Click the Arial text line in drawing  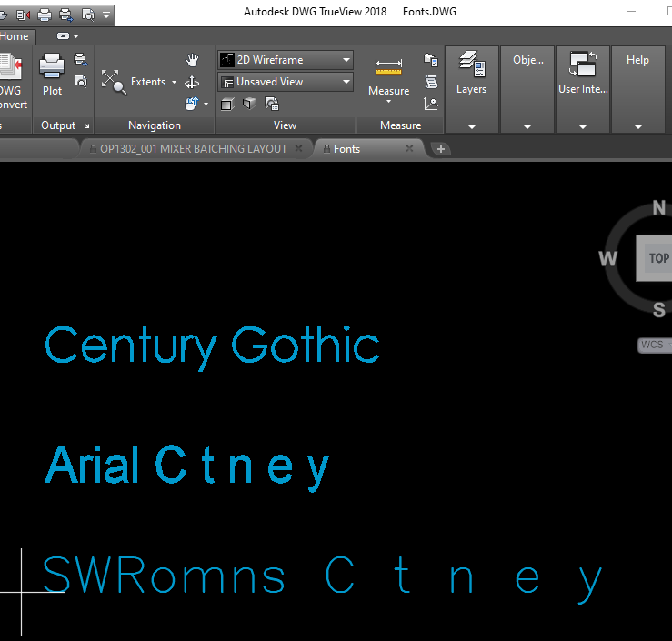(186, 467)
